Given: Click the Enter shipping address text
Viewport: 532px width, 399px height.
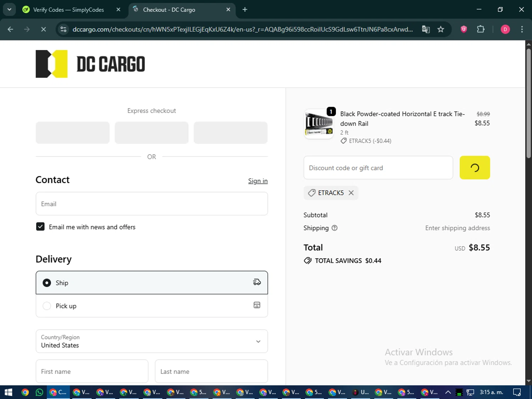Looking at the screenshot, I should [x=458, y=228].
